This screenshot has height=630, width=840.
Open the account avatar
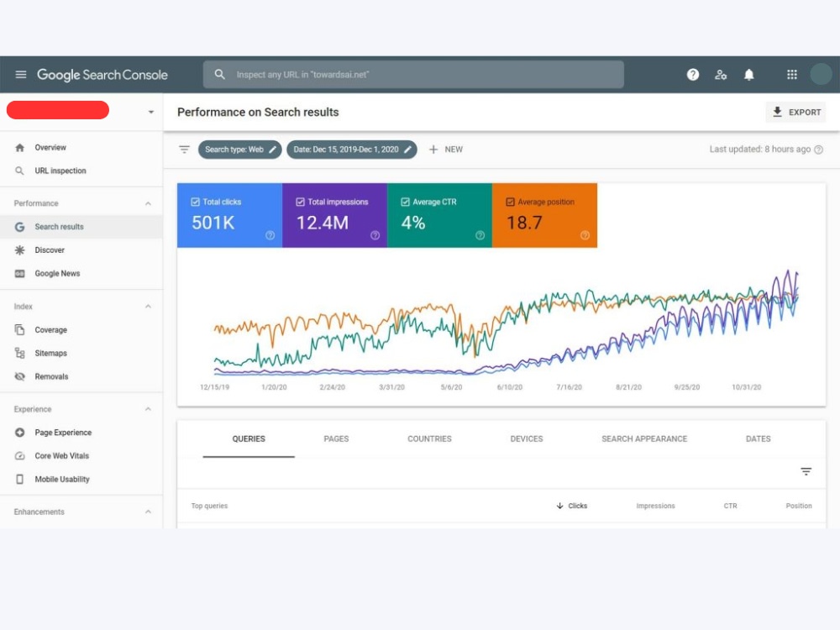[821, 75]
